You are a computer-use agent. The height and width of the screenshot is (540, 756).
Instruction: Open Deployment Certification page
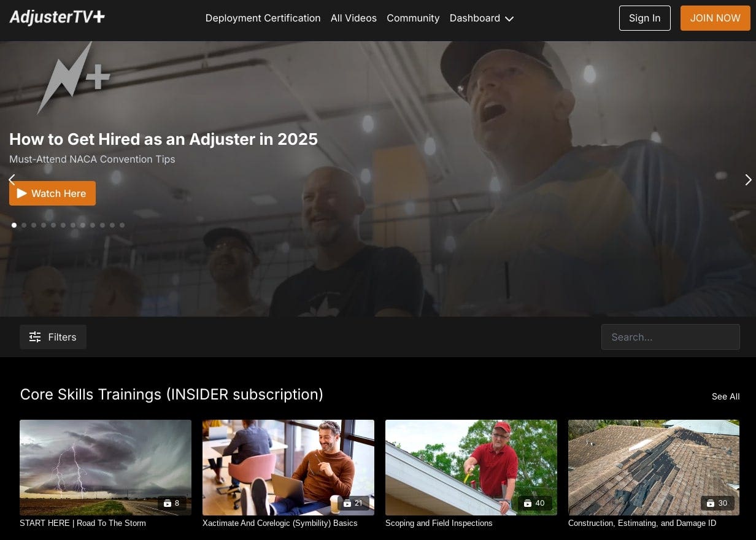pyautogui.click(x=263, y=18)
